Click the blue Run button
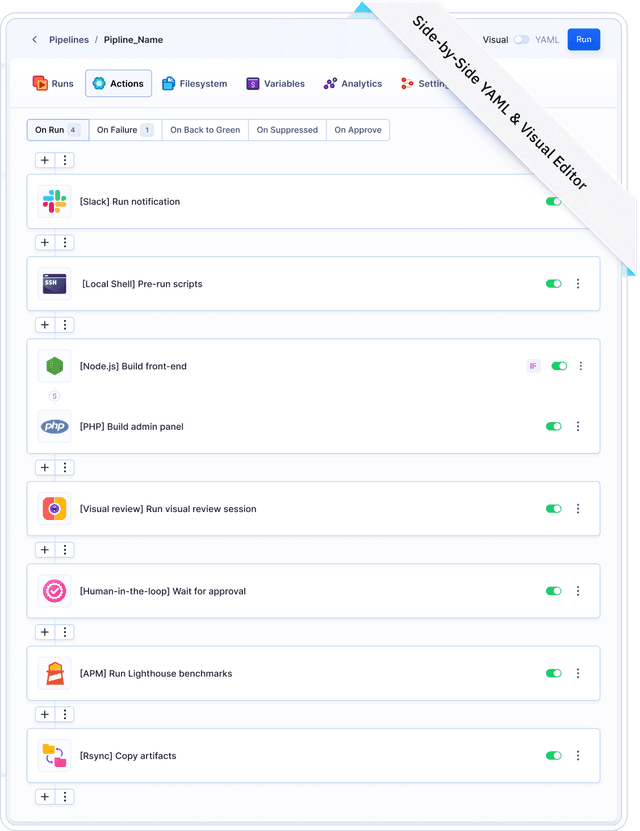Screen dimensions: 640x831 click(x=584, y=39)
